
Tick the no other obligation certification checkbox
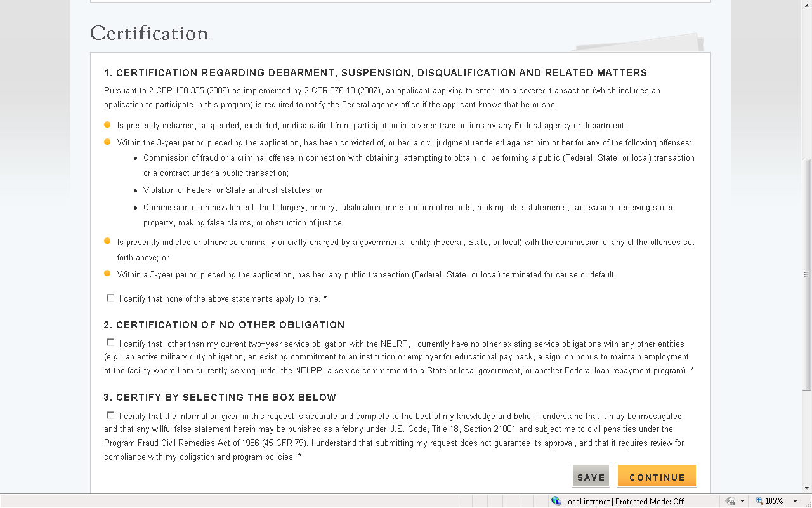pyautogui.click(x=110, y=343)
